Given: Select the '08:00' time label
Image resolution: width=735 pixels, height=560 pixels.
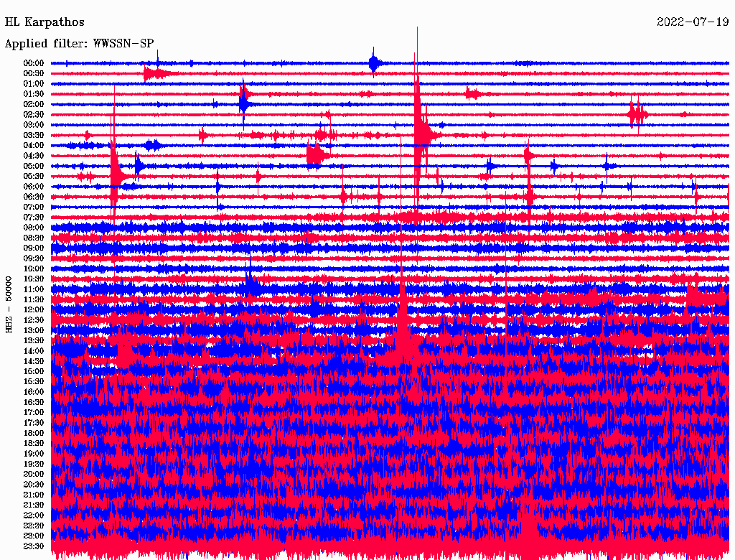Looking at the screenshot, I should (x=34, y=228).
